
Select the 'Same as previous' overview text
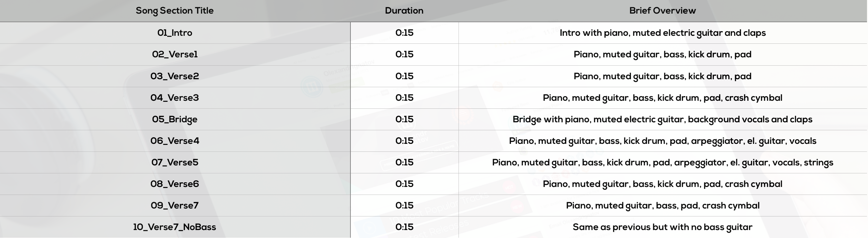pos(662,227)
